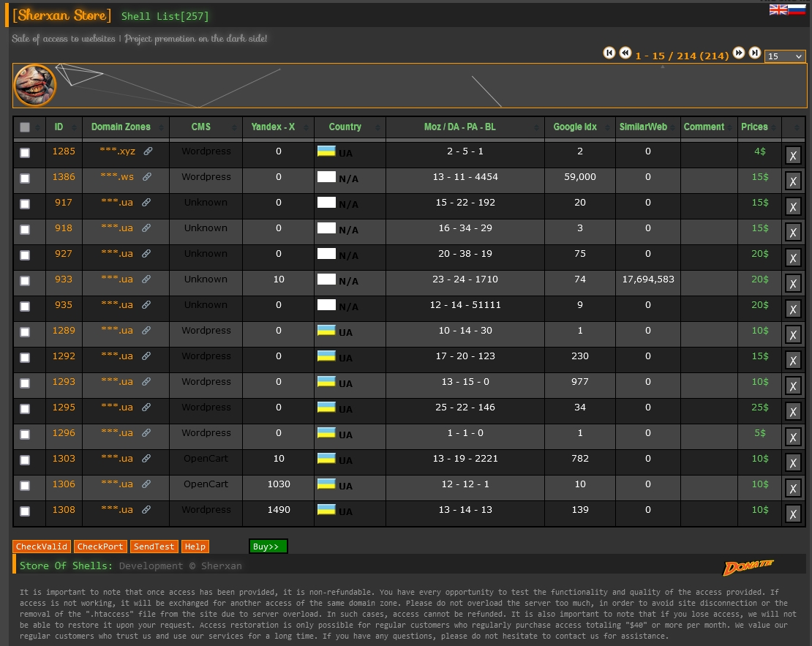
Task: Click the link icon in row 1295
Action: pos(146,407)
